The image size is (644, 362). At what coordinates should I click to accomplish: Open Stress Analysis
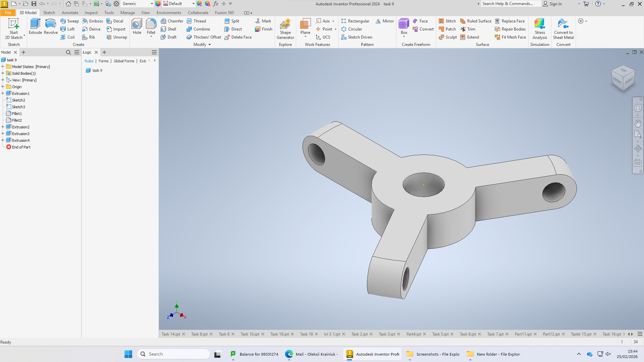pos(540,29)
